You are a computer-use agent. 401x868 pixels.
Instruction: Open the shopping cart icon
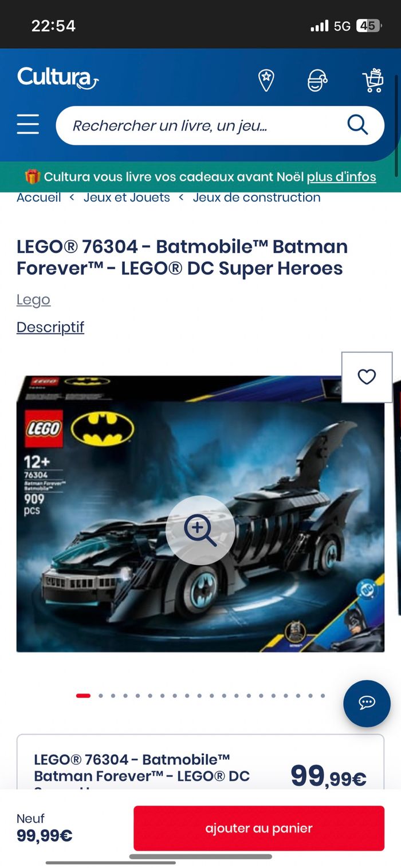pyautogui.click(x=373, y=80)
